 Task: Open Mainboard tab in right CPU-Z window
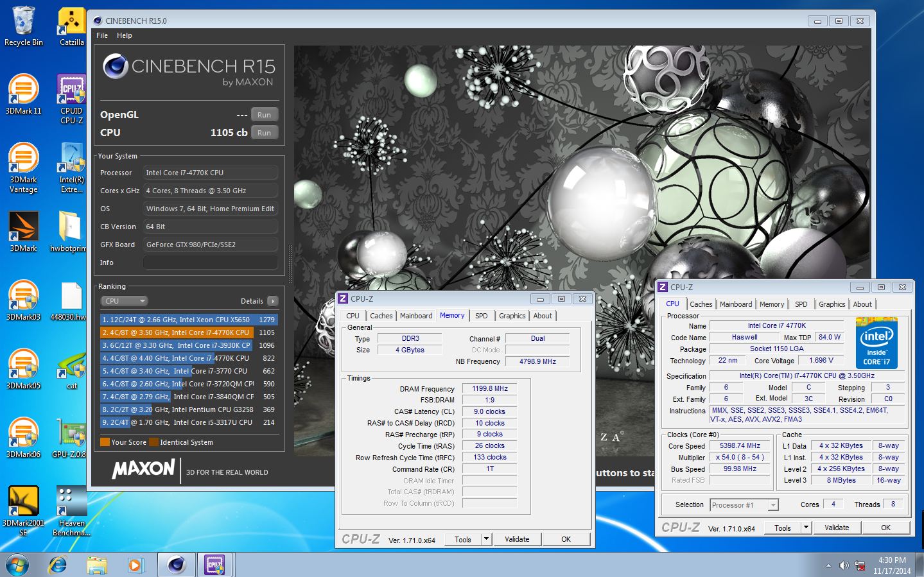pyautogui.click(x=736, y=304)
